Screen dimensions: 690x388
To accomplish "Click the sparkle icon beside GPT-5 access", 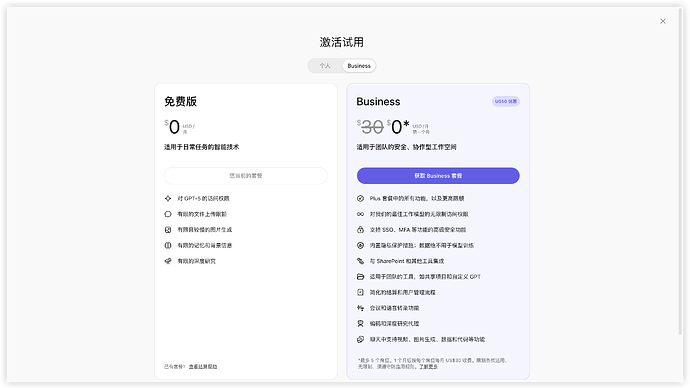I will (x=168, y=198).
